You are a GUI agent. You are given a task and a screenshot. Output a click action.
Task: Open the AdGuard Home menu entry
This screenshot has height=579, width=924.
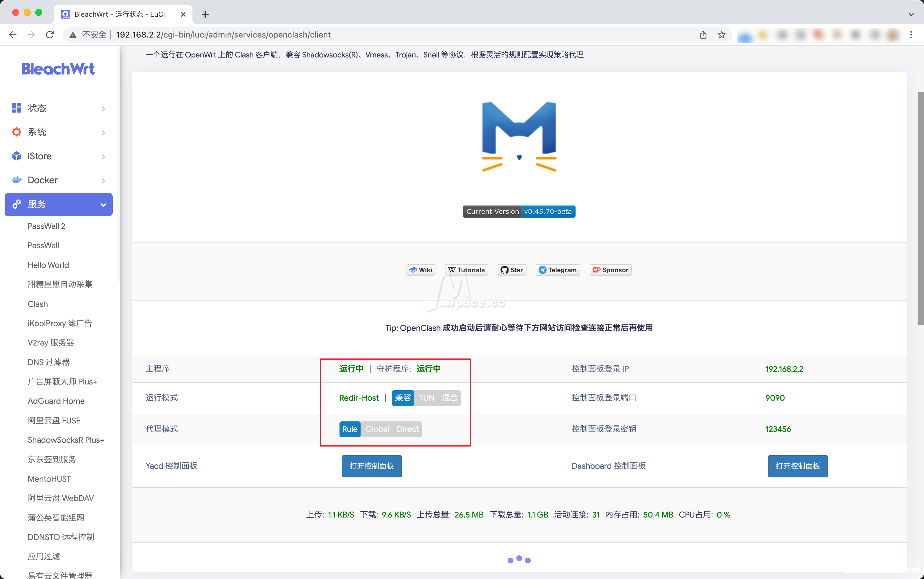(x=56, y=401)
